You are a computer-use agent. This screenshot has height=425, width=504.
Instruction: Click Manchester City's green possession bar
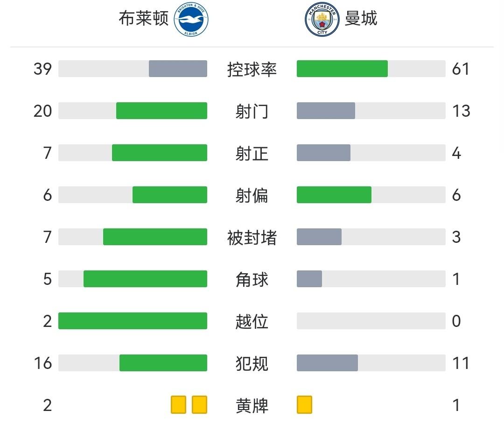tap(342, 69)
